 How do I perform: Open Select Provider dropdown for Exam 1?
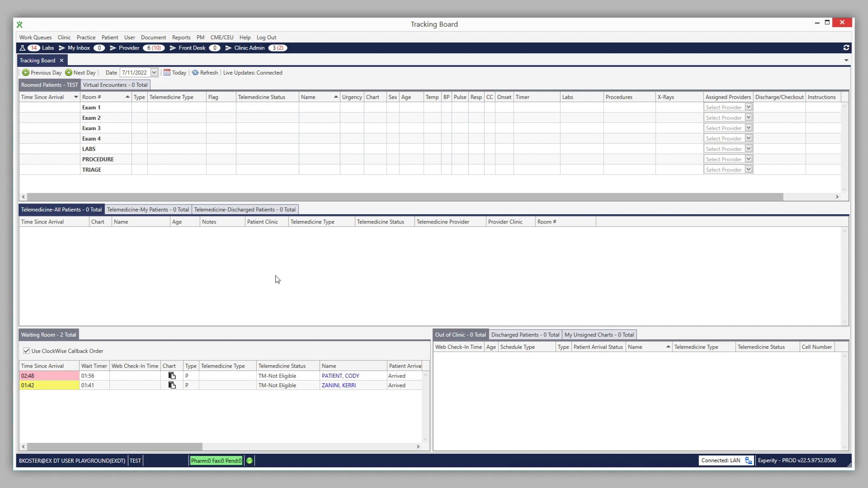coord(749,107)
